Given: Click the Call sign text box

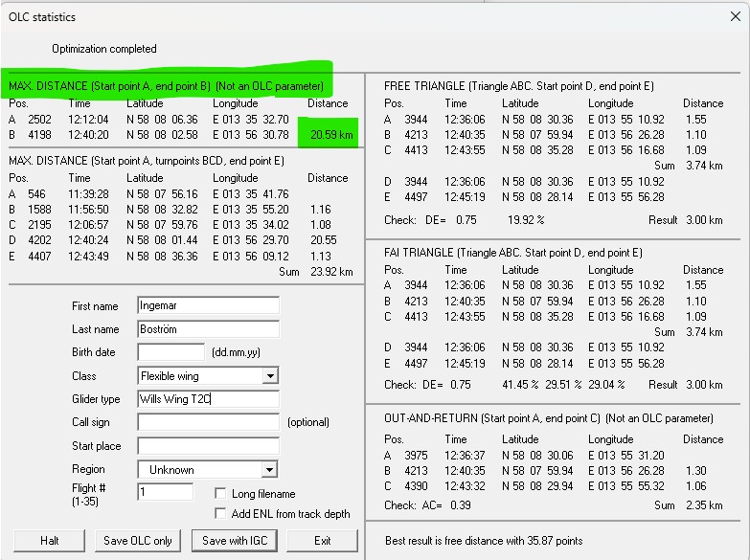Looking at the screenshot, I should [x=208, y=422].
